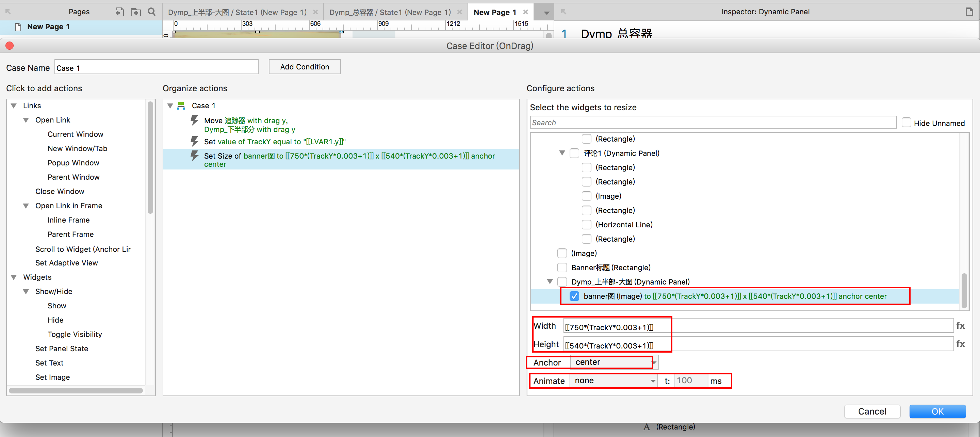Click the horizontal scrollbar under actions list
980x437 pixels.
point(76,391)
